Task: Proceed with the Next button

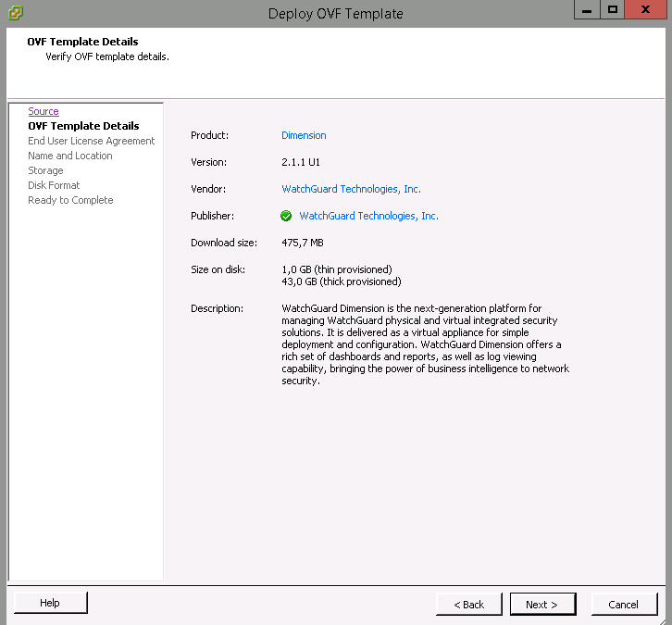Action: click(x=541, y=605)
